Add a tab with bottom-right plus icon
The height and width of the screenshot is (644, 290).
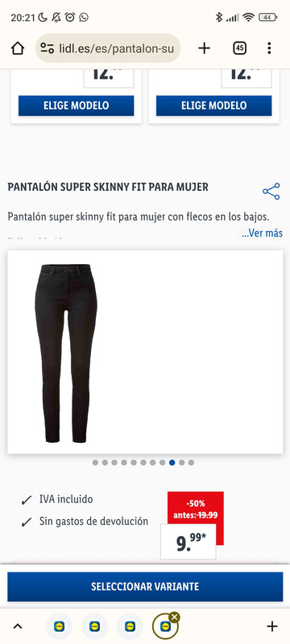(x=272, y=626)
